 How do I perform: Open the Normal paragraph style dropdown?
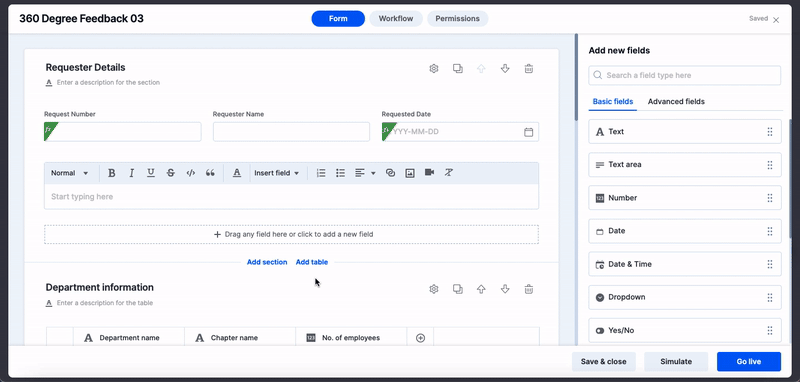[x=69, y=173]
